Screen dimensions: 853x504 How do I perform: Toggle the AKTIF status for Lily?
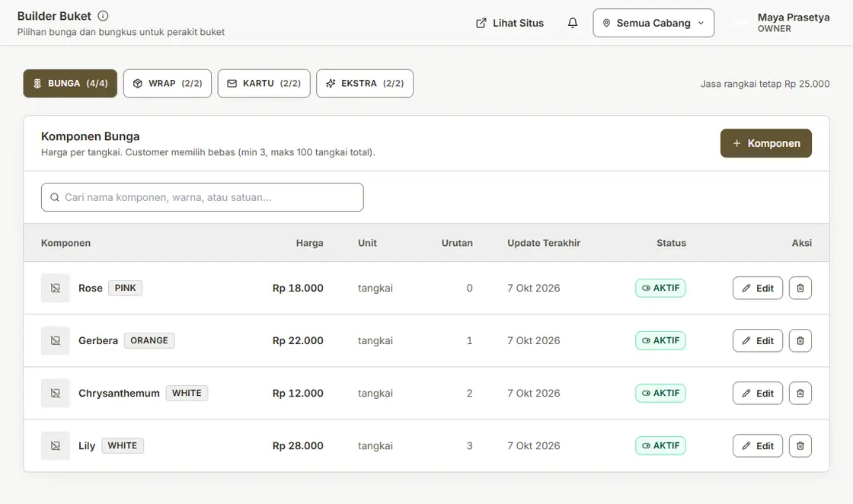point(660,446)
